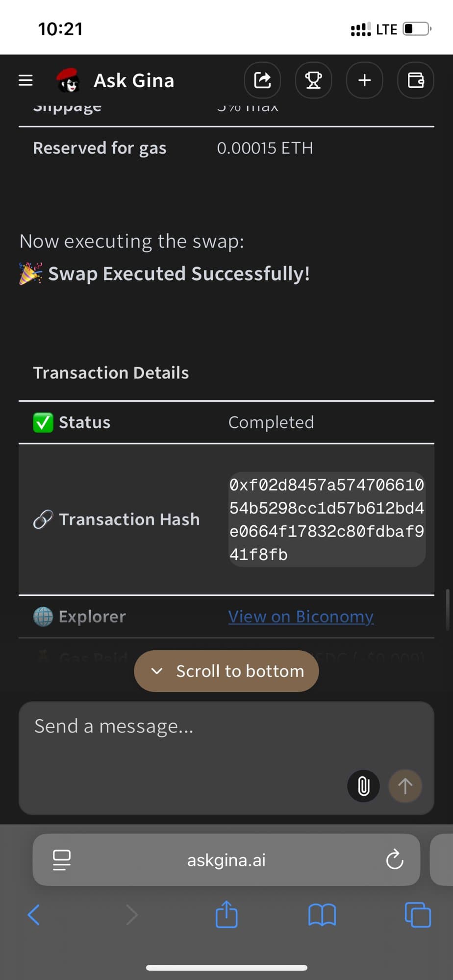453x980 pixels.
Task: Focus the Send a message field
Action: tap(186, 735)
